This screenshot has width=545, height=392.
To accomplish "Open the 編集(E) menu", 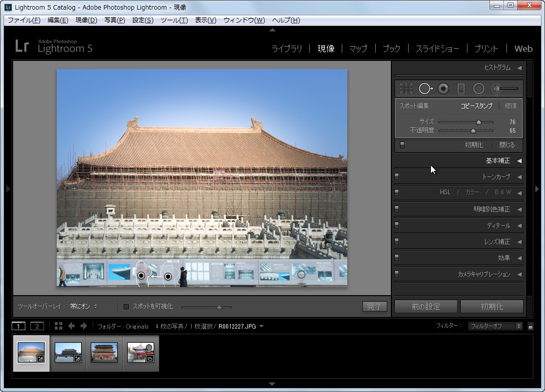I will coord(58,20).
